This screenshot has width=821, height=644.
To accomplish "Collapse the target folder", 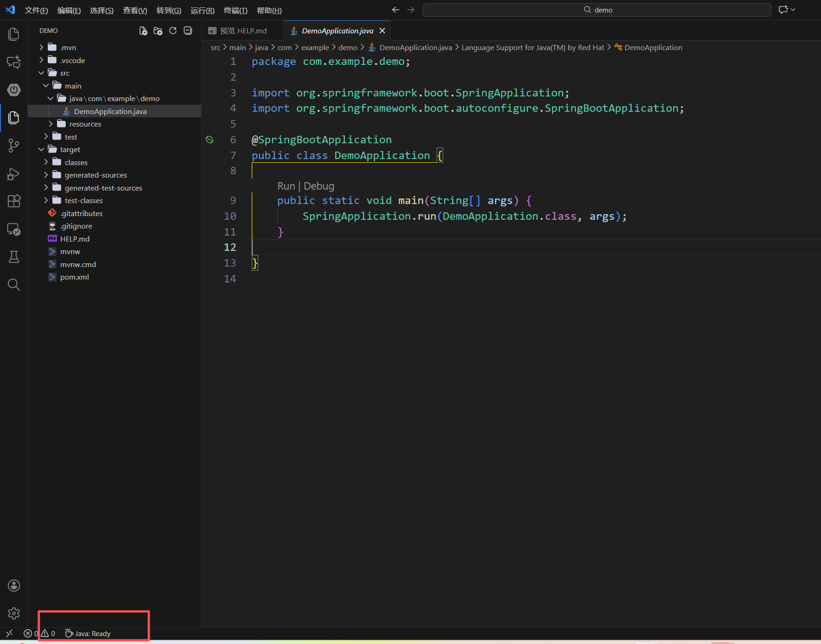I will click(70, 149).
